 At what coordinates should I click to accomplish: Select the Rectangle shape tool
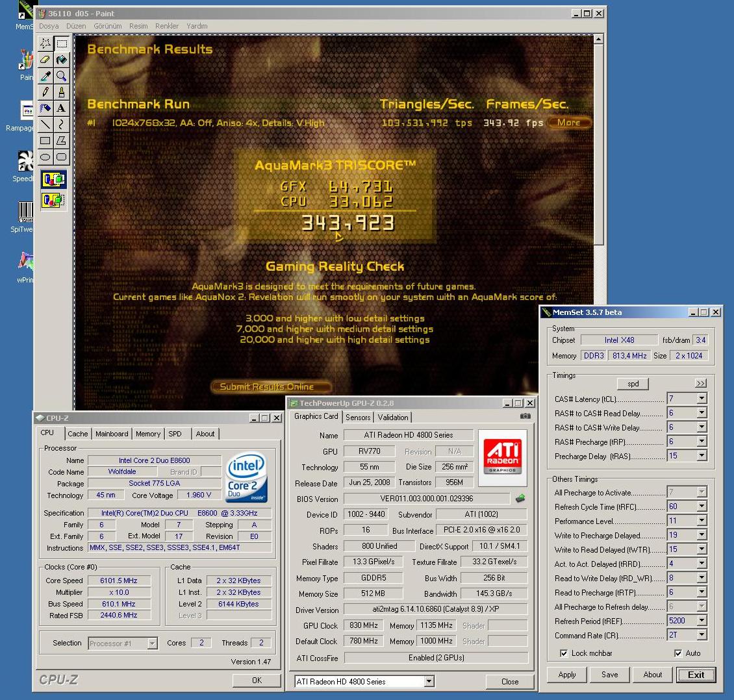pyautogui.click(x=45, y=140)
